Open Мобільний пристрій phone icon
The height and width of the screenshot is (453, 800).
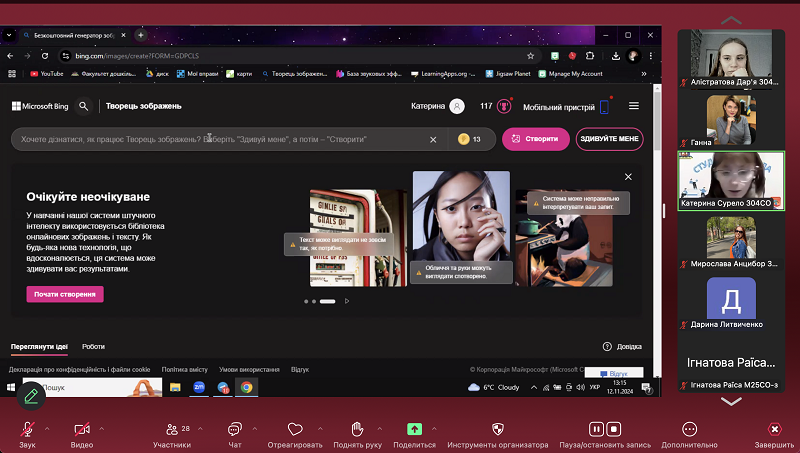click(x=604, y=107)
